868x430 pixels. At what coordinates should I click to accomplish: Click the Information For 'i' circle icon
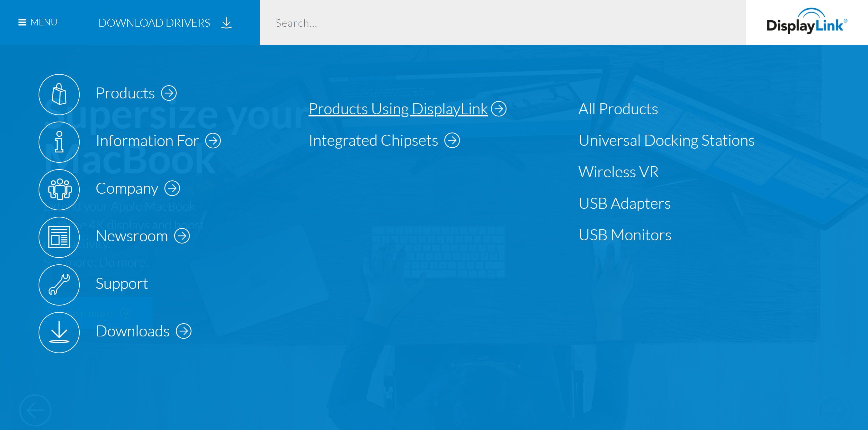click(x=59, y=142)
